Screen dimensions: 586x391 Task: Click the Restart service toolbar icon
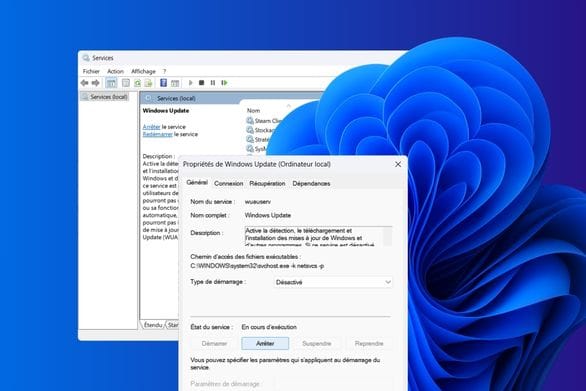point(225,83)
